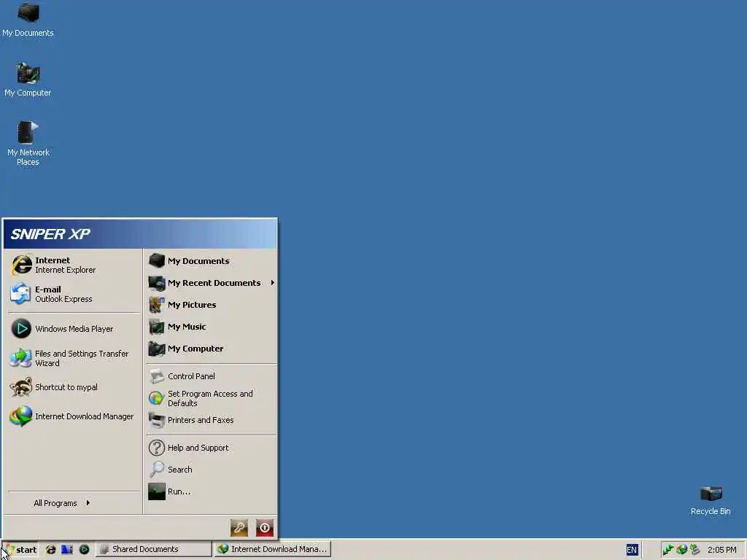Click the first system tray icon

pos(668,550)
